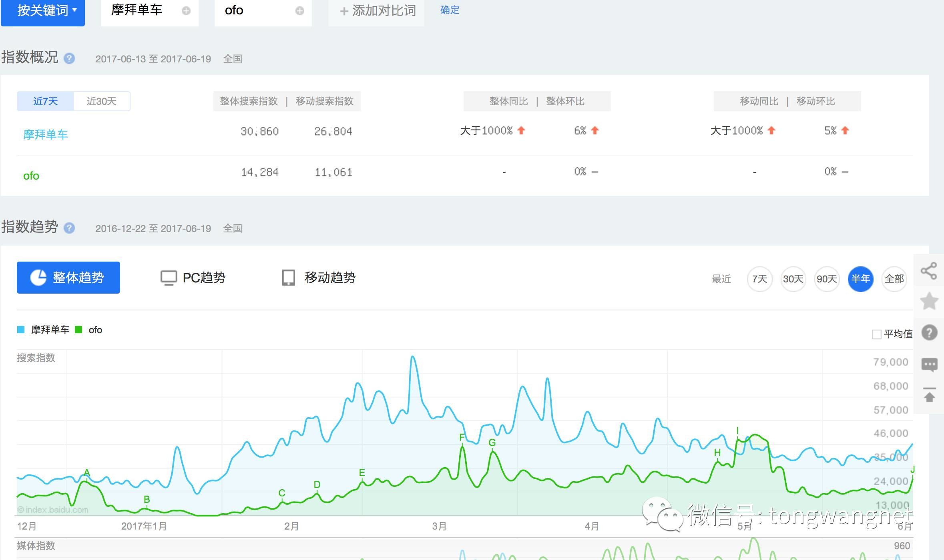Remove keyword icon next to 摩拜单车
944x560 pixels.
click(186, 11)
